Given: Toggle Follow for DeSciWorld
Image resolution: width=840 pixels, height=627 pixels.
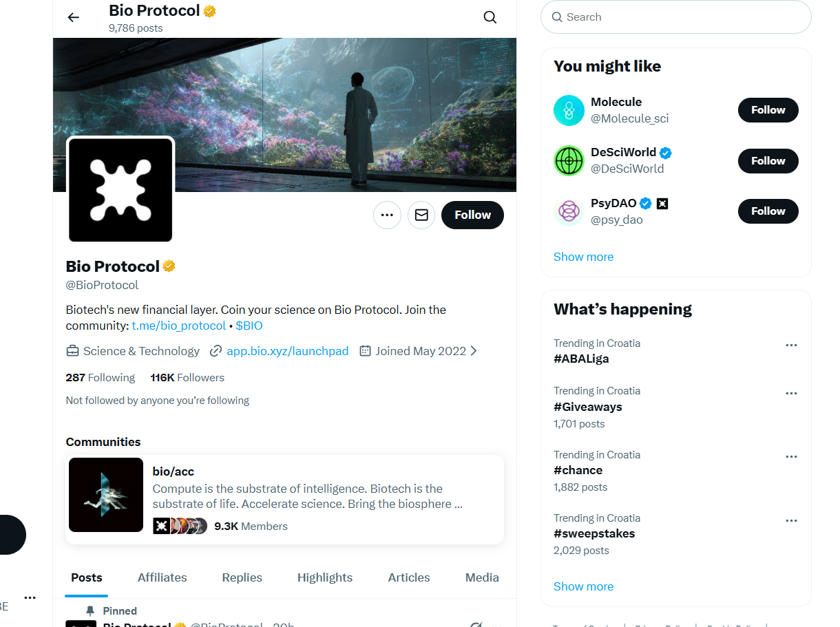Looking at the screenshot, I should [768, 161].
